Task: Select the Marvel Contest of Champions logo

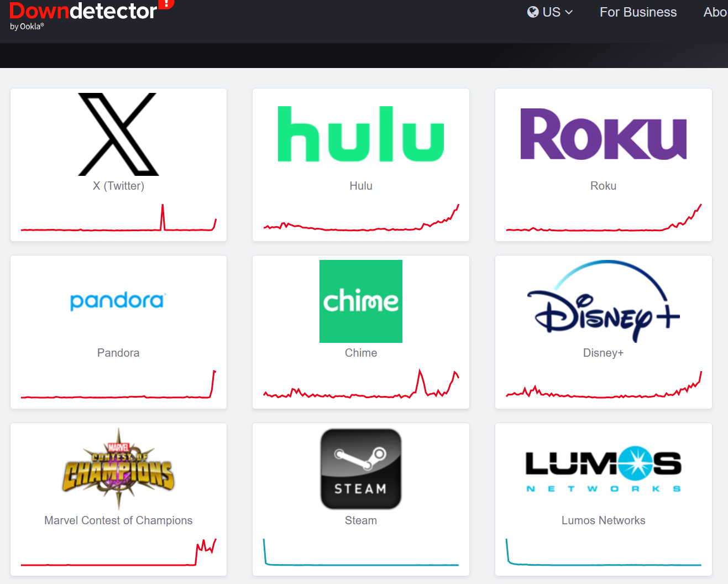Action: 118,469
